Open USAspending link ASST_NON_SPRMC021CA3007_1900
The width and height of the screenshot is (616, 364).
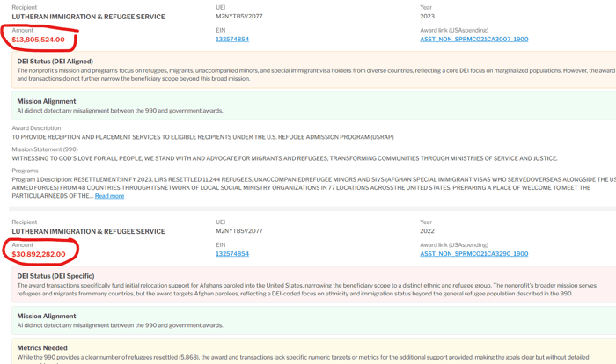[473, 40]
